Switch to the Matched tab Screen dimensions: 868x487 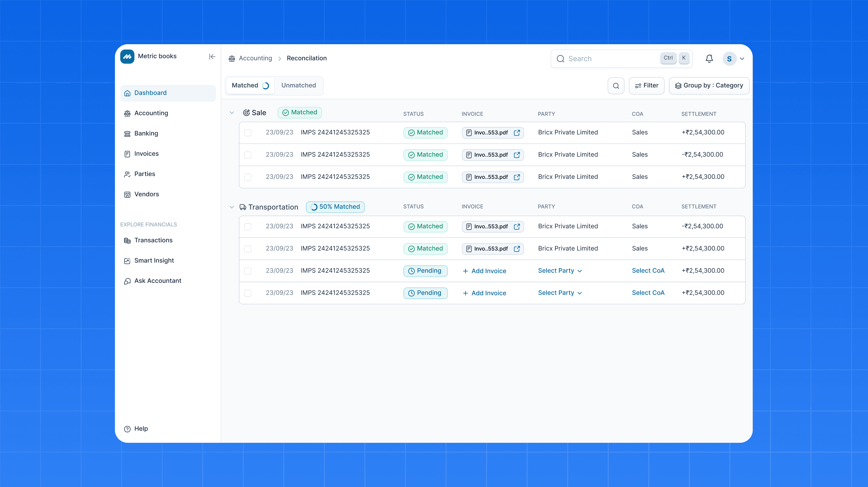coord(250,86)
